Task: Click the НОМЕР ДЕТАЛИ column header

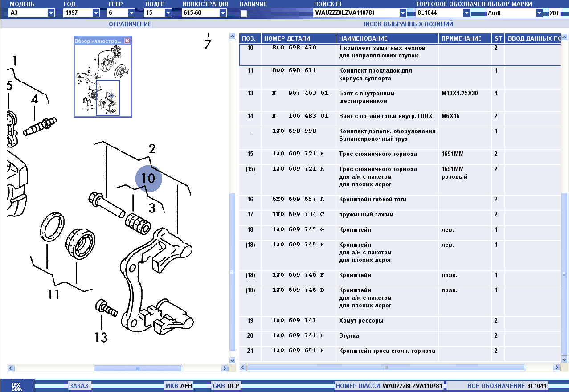Action: [x=298, y=38]
